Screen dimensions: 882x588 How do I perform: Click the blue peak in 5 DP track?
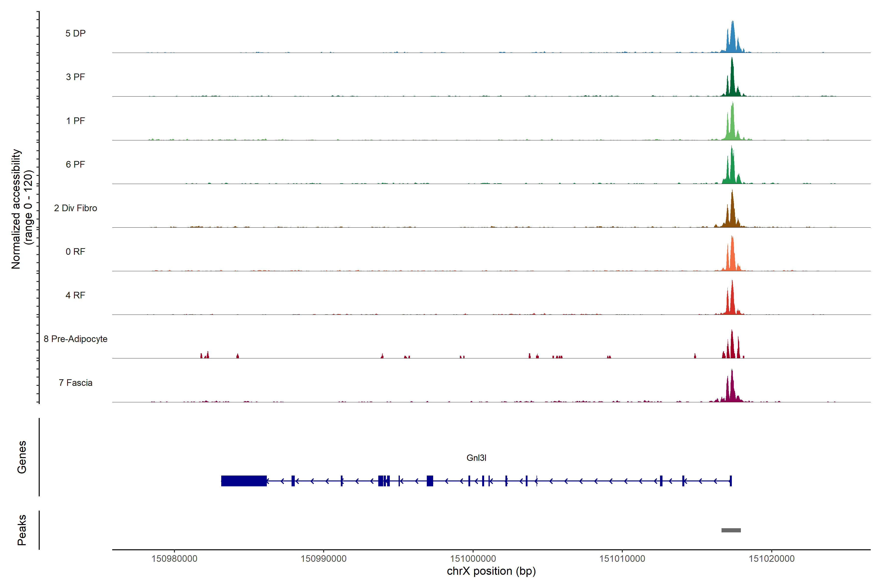732,41
